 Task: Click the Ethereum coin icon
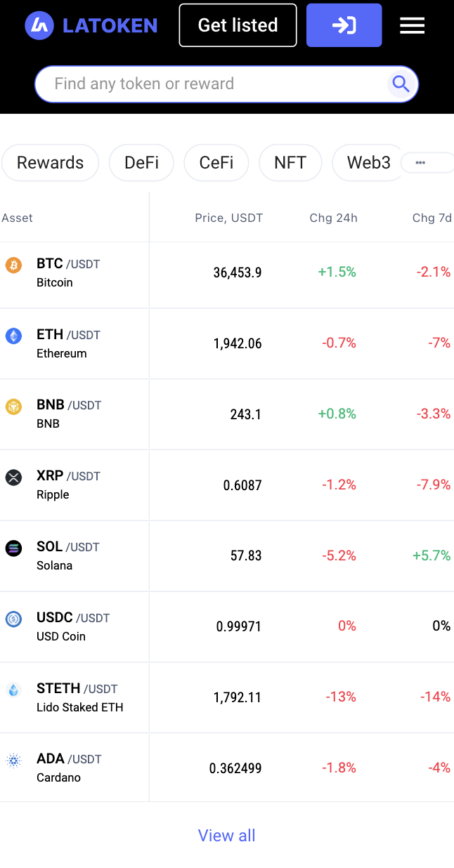pos(13,336)
